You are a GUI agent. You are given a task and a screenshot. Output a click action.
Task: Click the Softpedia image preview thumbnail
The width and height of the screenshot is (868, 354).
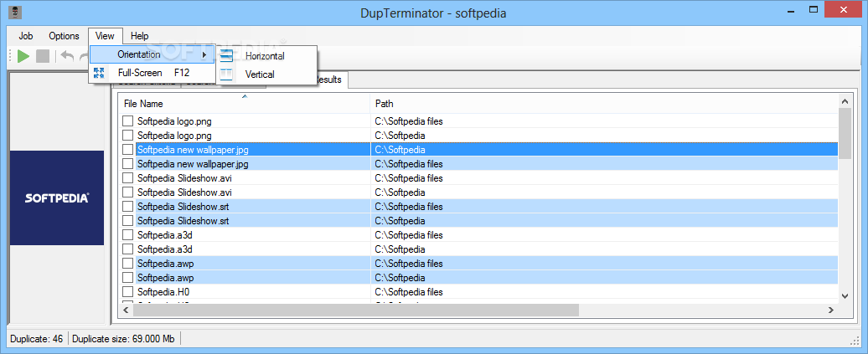tap(57, 198)
